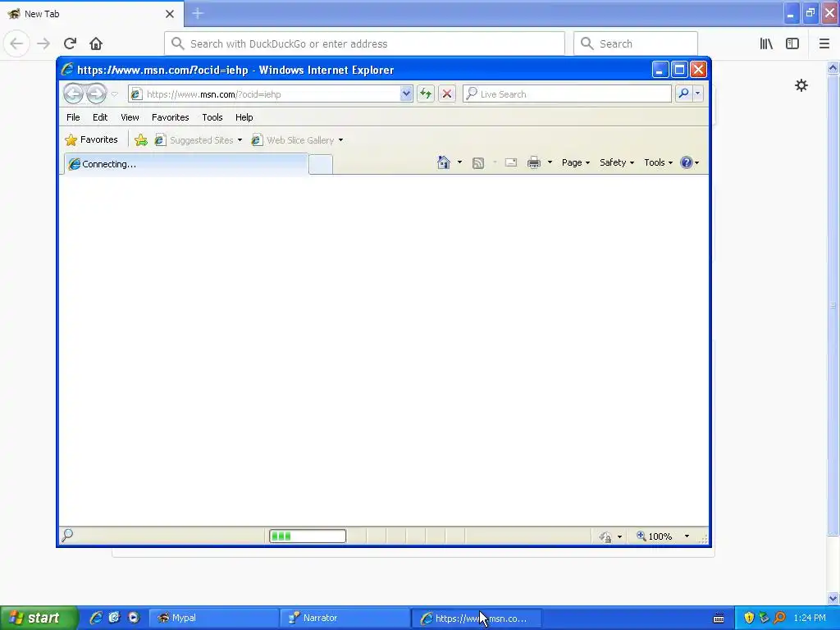
Task: Click the msn.com address field in Internet Explorer
Action: [263, 94]
